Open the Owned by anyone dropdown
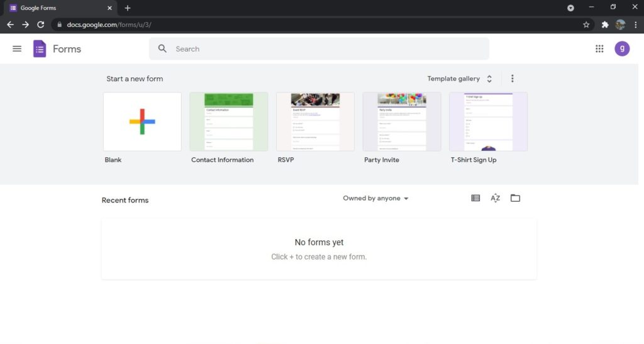Image resolution: width=644 pixels, height=344 pixels. tap(375, 198)
